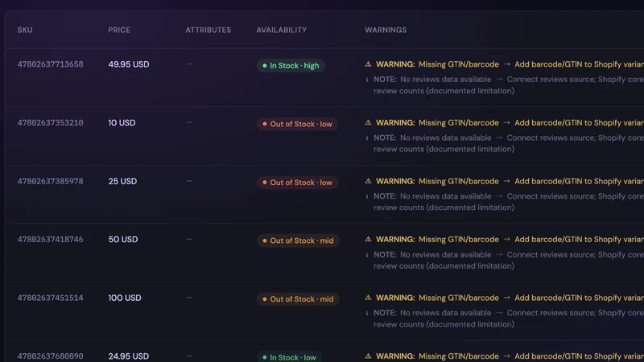Click SKU 47802637418746

click(x=50, y=239)
